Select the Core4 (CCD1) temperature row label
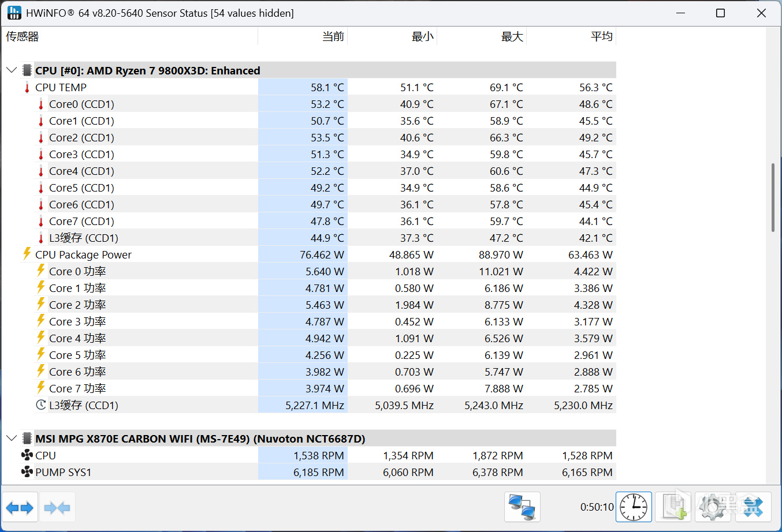 point(81,171)
